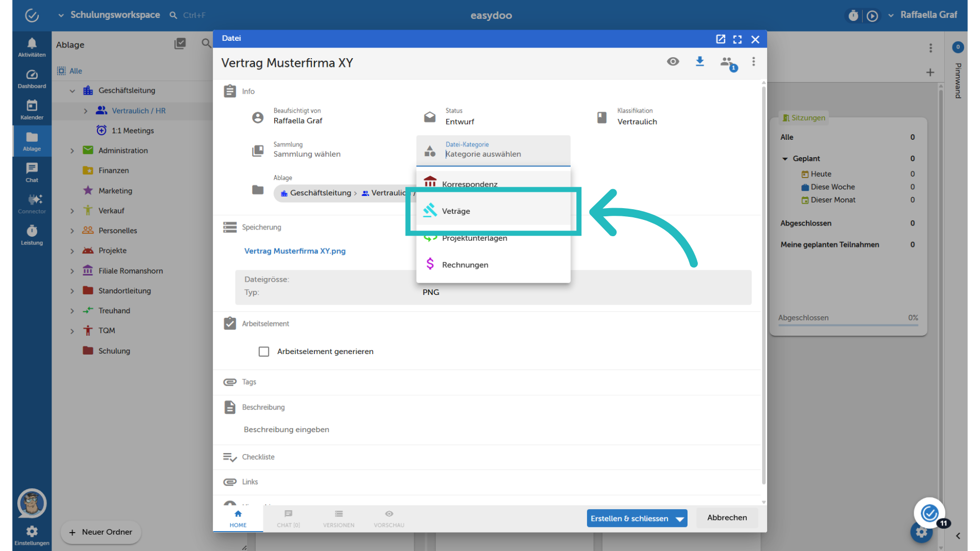Click the user avatar in sidebar
The height and width of the screenshot is (551, 980).
[x=32, y=504]
